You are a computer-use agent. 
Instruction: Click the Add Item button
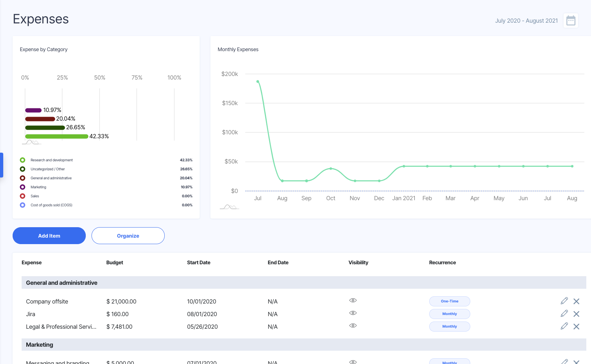(49, 235)
